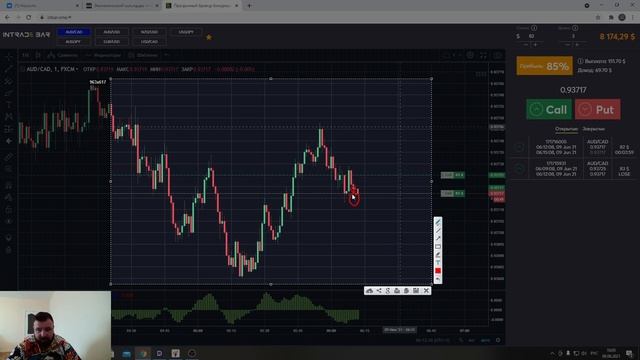Image resolution: width=640 pixels, height=360 pixels.
Task: Select the Lightshot rectangle tool
Action: point(438,247)
